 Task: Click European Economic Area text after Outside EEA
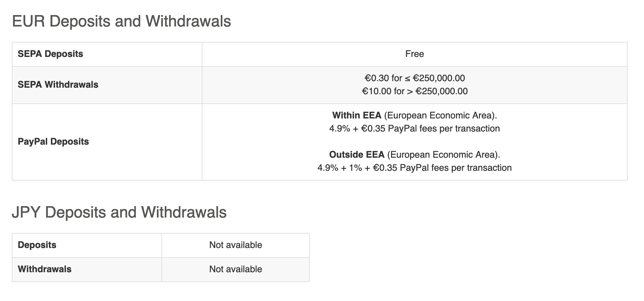(x=443, y=155)
